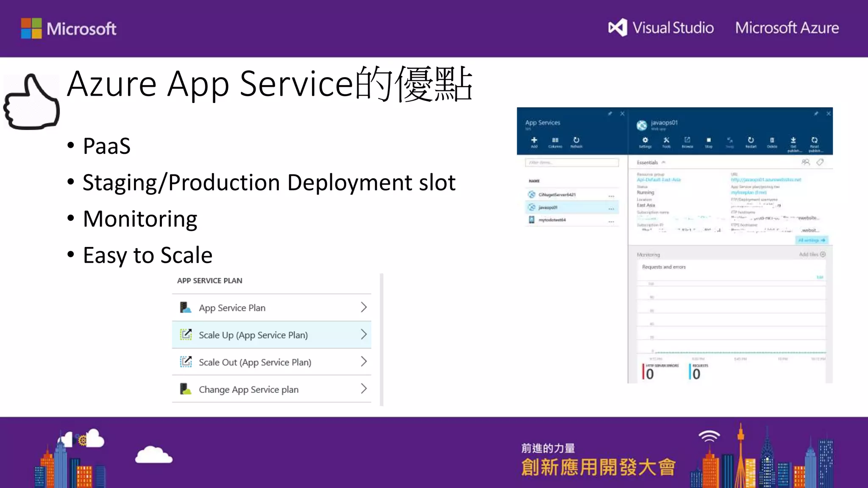The height and width of the screenshot is (488, 868).
Task: Click Edit on the Requests and errors chart
Action: pos(820,277)
